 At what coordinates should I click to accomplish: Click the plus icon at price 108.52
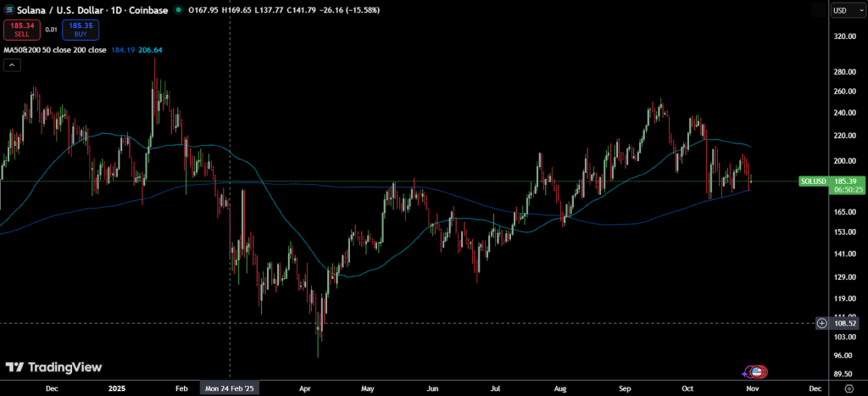[821, 323]
